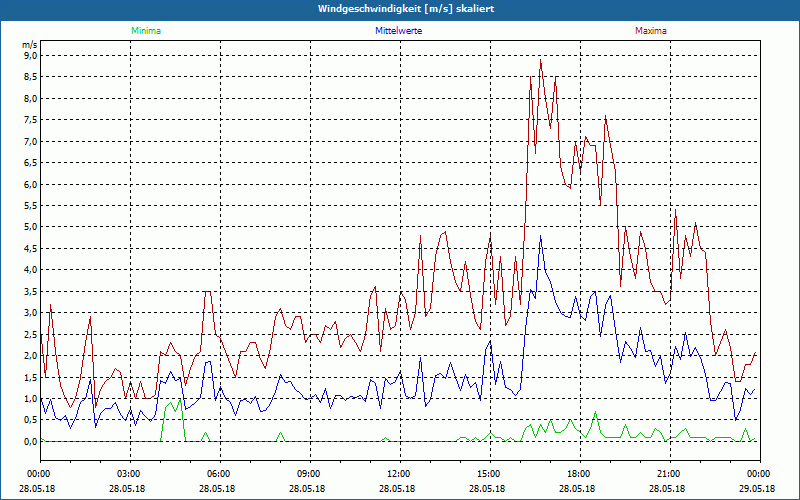Click the red Maxima legend label
The width and height of the screenshot is (800, 500).
[x=651, y=31]
